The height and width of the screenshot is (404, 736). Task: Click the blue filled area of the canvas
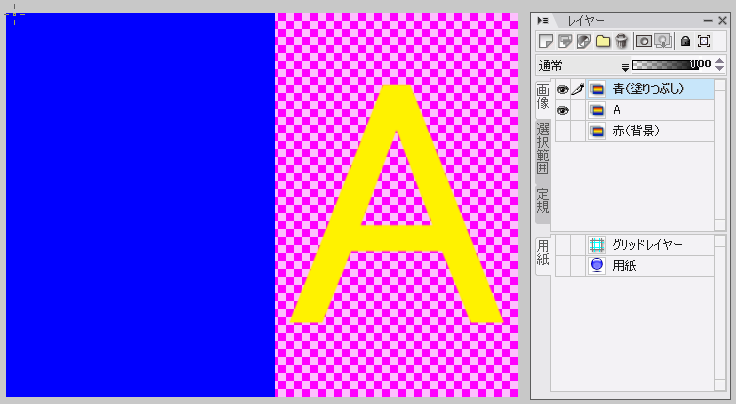tap(140, 205)
